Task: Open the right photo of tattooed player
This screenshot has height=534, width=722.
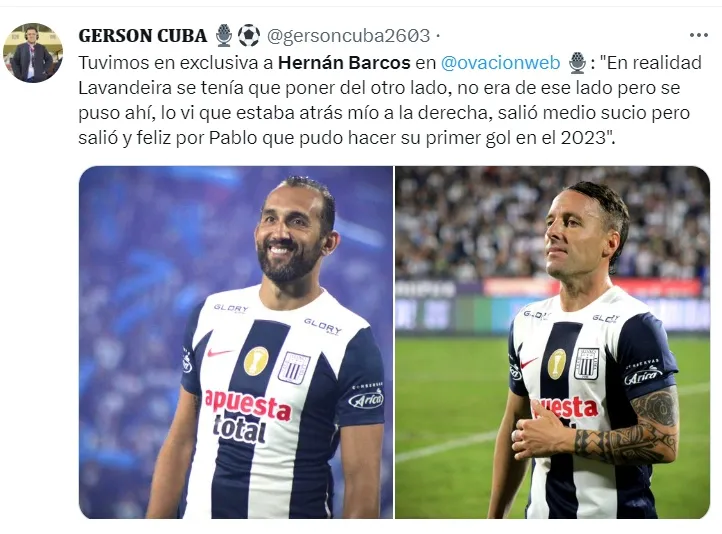Action: 553,342
